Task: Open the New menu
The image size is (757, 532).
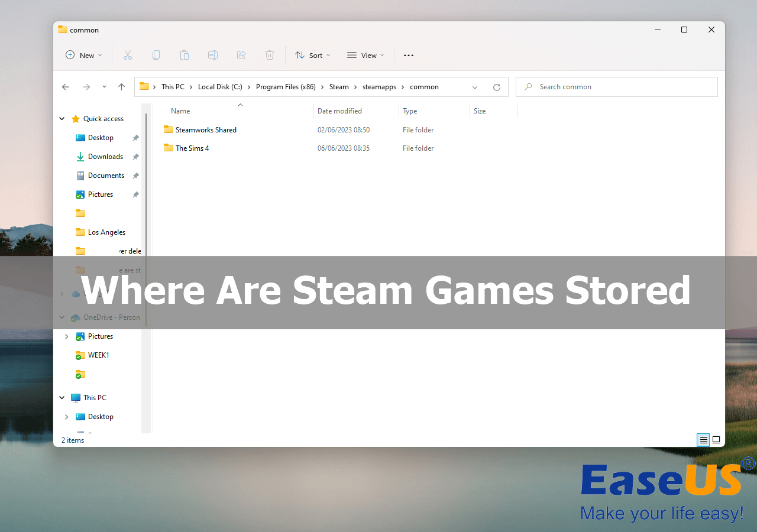Action: 83,55
